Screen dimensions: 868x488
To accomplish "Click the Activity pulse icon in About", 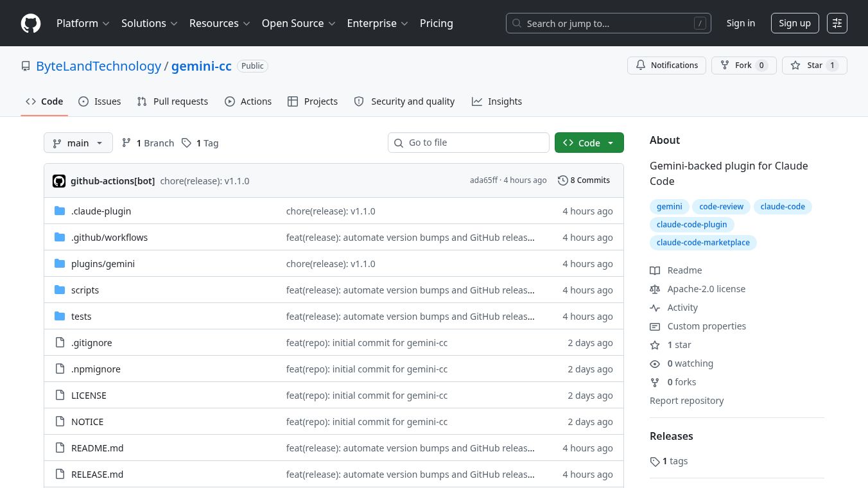I will point(655,308).
